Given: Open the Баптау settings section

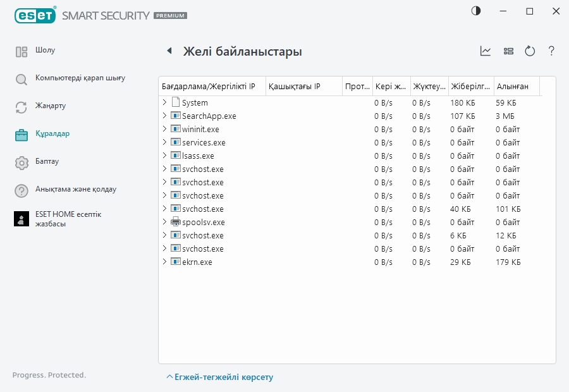Looking at the screenshot, I should pyautogui.click(x=47, y=162).
